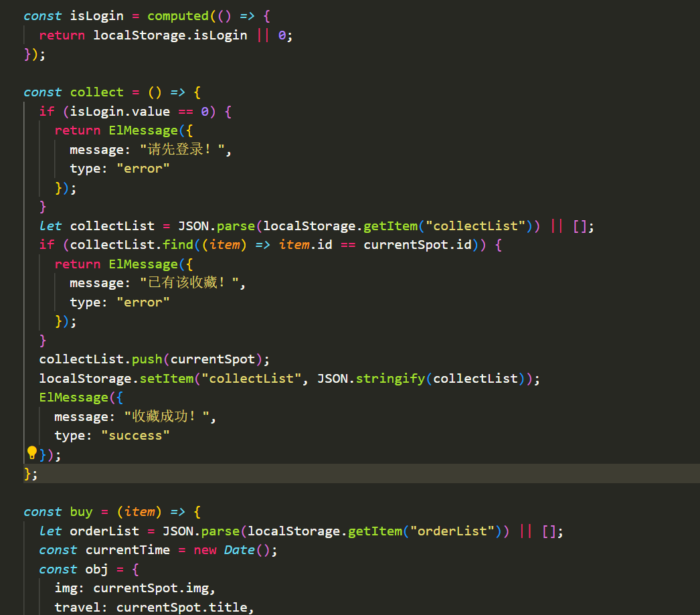Click the message string "已有该收藏！"
Viewport: 700px width, 615px height.
tap(189, 283)
